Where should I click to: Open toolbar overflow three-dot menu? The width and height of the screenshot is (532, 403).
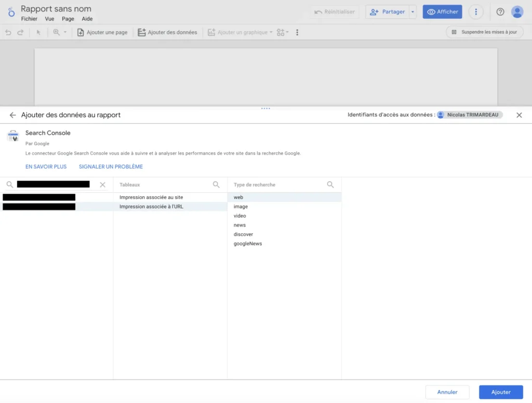click(297, 32)
